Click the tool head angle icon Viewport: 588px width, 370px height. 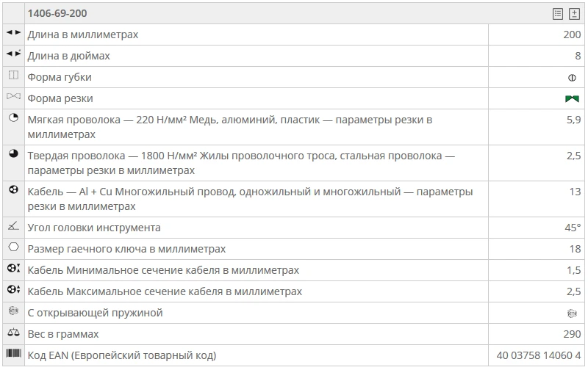click(13, 226)
